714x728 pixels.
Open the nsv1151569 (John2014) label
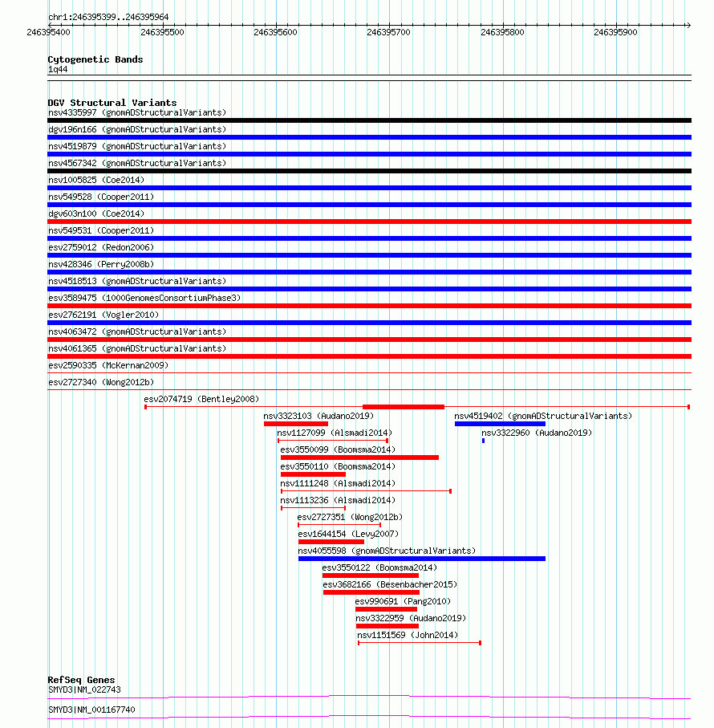[x=408, y=635]
